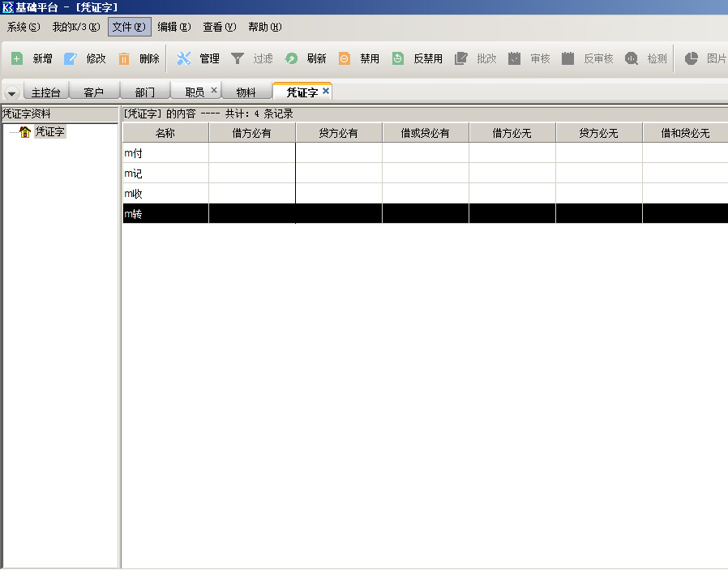Open the 文件 menu

pos(129,27)
